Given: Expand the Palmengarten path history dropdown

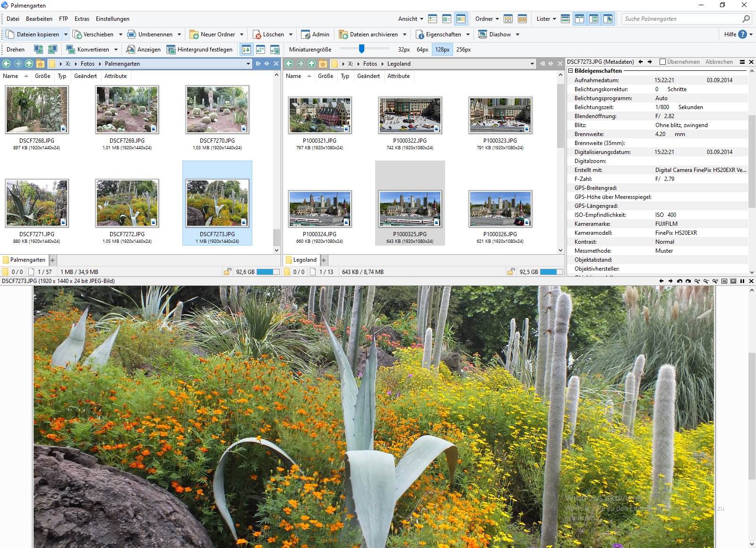Looking at the screenshot, I should coord(248,63).
